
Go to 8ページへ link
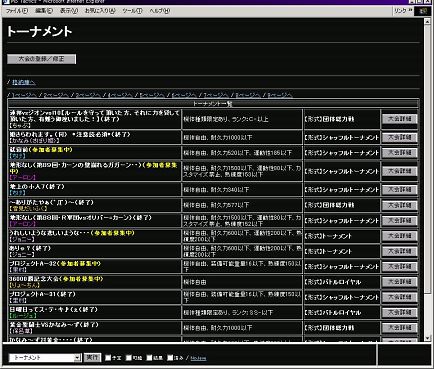tap(248, 95)
